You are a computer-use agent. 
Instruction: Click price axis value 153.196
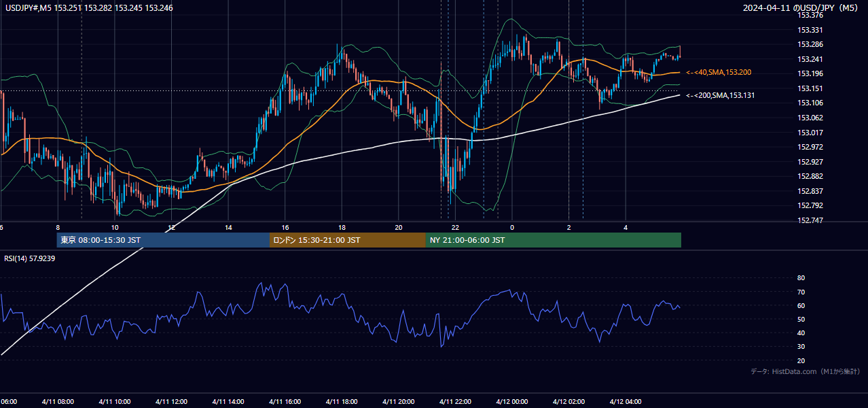pos(810,73)
